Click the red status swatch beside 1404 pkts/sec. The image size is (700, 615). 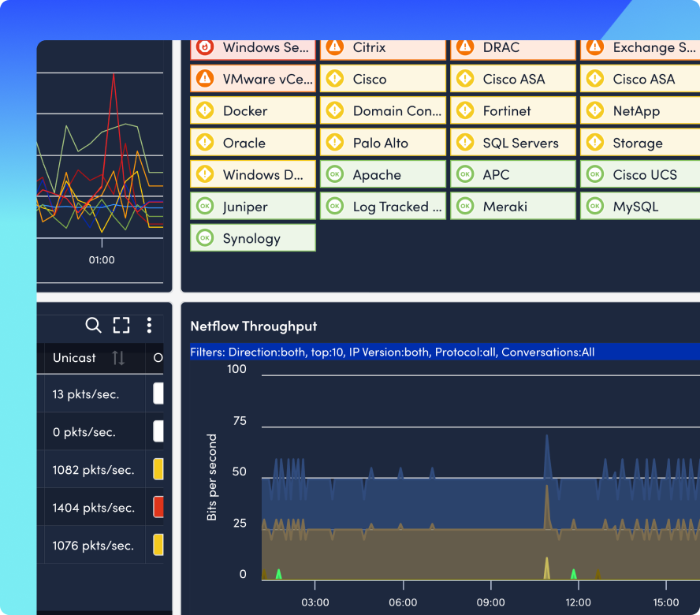click(158, 507)
